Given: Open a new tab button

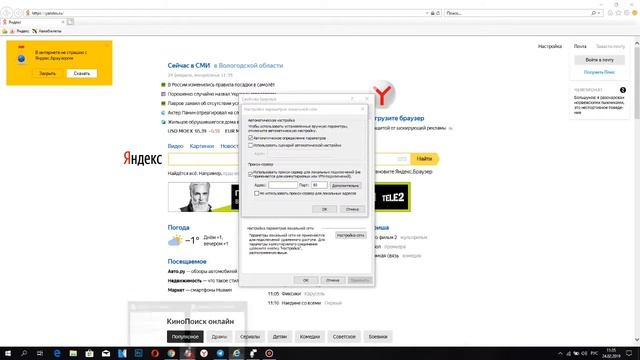Looking at the screenshot, I should point(70,22).
